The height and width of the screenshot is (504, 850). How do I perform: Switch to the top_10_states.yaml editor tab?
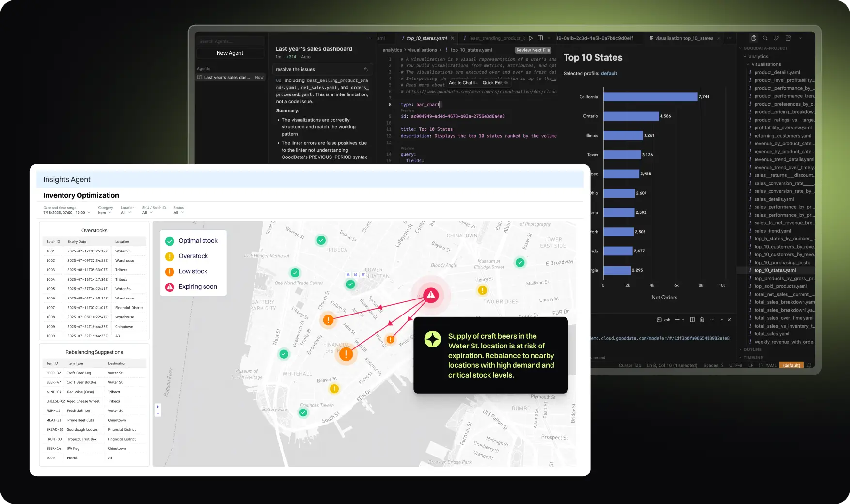tap(426, 38)
